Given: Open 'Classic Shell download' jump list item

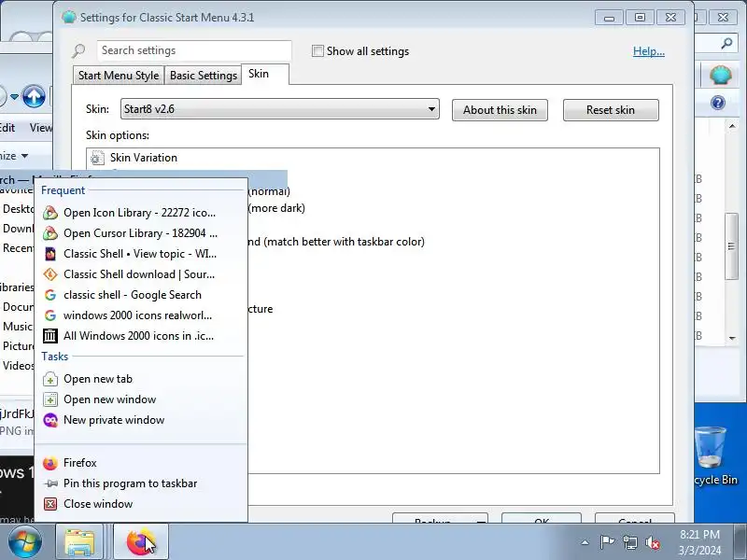Looking at the screenshot, I should click(141, 273).
